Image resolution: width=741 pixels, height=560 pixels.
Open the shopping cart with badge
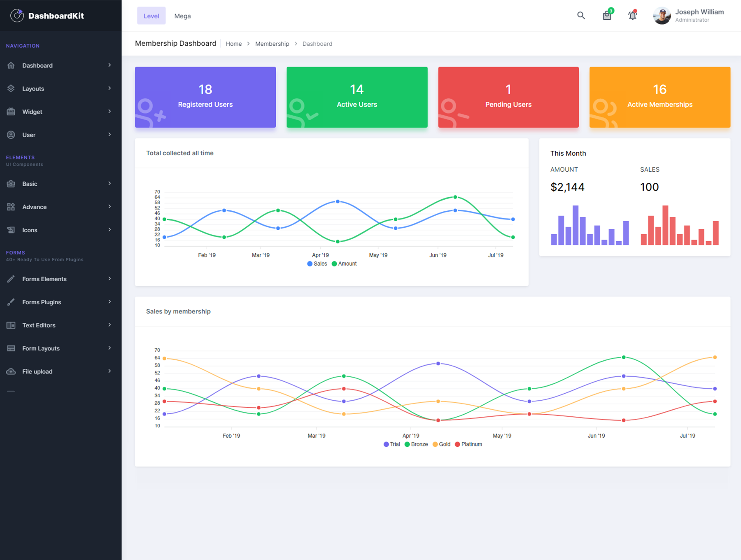click(606, 16)
